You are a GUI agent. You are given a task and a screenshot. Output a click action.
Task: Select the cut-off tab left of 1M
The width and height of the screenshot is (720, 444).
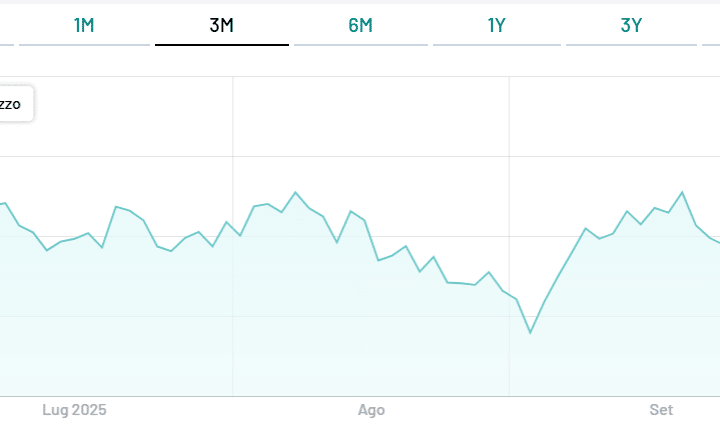click(6, 25)
